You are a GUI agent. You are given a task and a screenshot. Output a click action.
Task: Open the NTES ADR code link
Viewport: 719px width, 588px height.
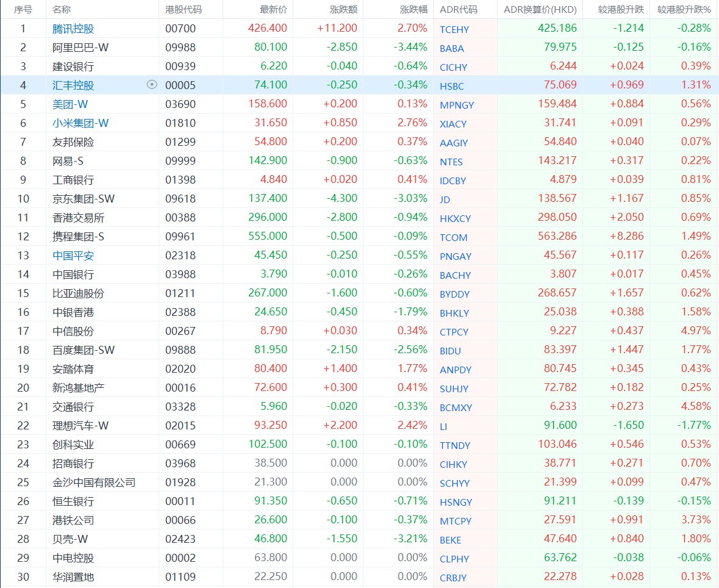(451, 162)
